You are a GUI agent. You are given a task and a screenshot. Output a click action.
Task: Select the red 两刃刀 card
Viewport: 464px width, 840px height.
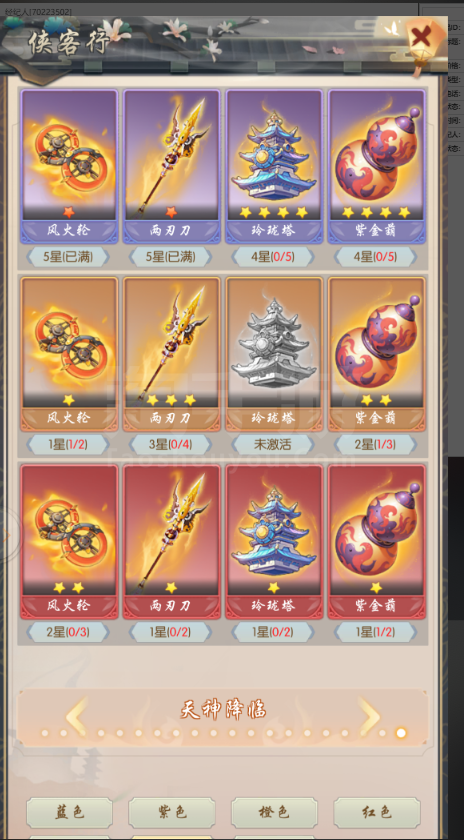pos(171,542)
